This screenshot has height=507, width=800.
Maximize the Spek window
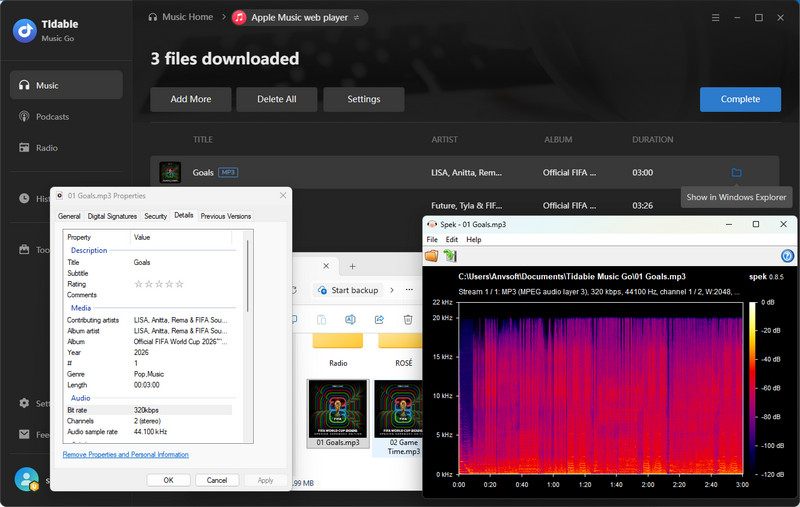(756, 224)
